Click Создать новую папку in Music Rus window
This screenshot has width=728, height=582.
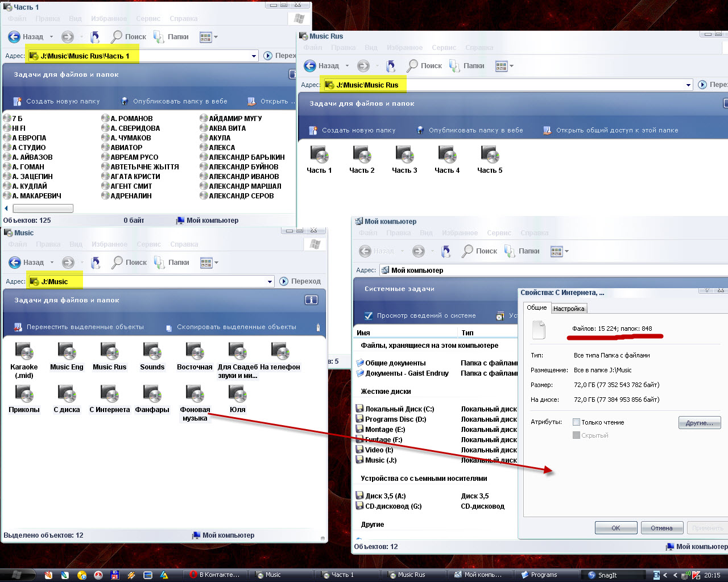coord(358,130)
